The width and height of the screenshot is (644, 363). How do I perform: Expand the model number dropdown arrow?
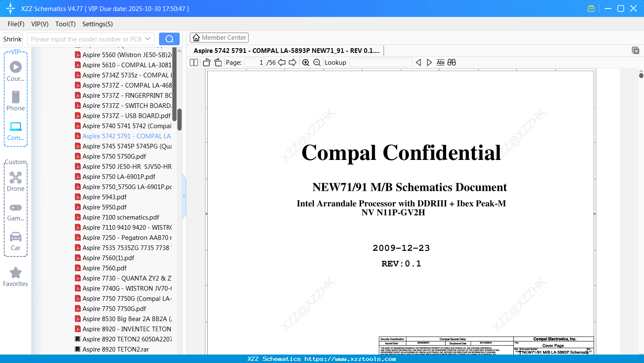[x=148, y=39]
